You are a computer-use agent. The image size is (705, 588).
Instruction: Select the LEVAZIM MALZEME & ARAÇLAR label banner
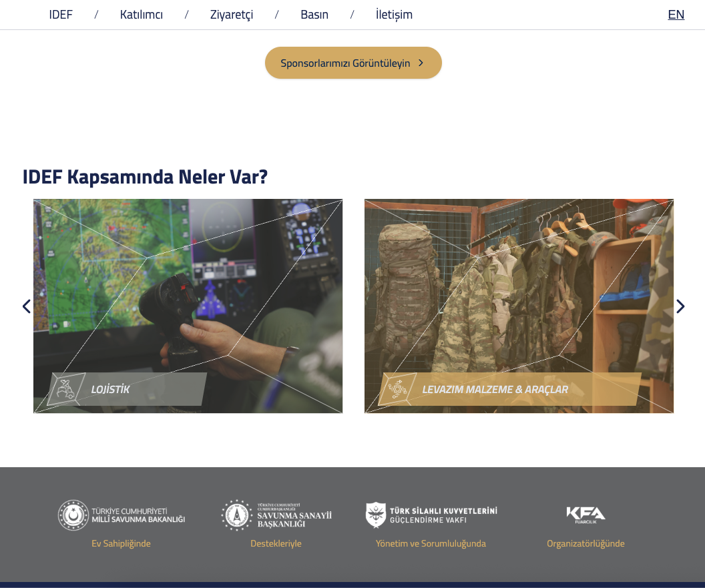509,389
